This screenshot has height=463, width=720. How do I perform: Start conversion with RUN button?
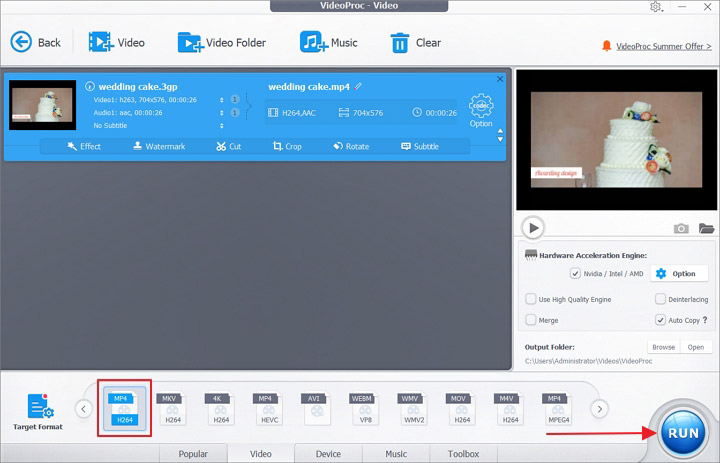[683, 433]
